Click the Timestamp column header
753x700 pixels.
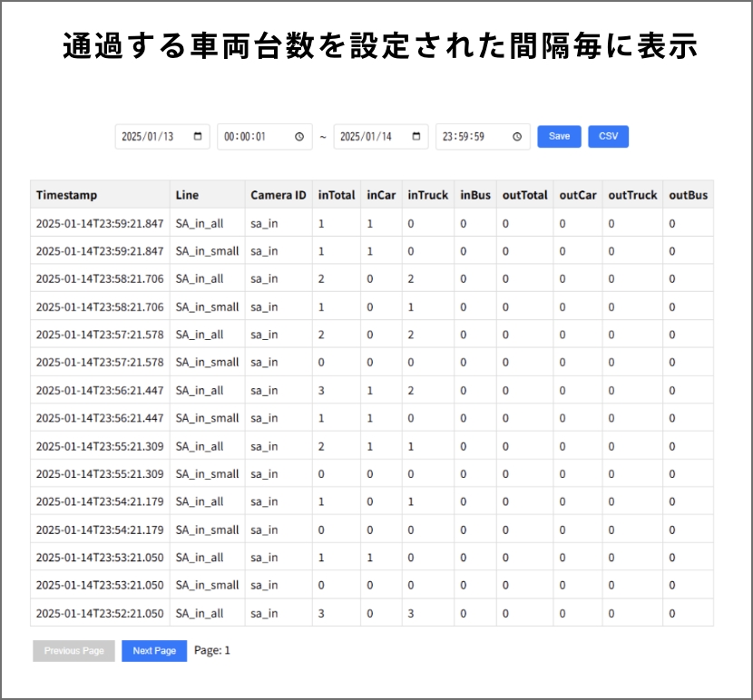tap(66, 195)
